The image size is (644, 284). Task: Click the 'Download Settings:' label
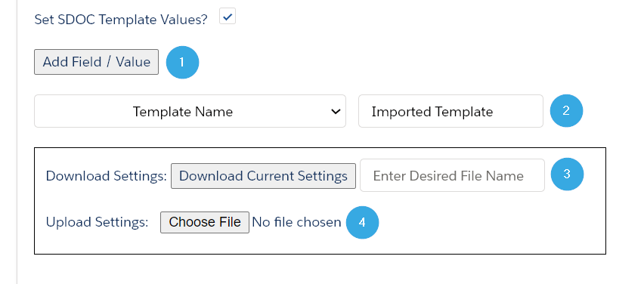[107, 176]
